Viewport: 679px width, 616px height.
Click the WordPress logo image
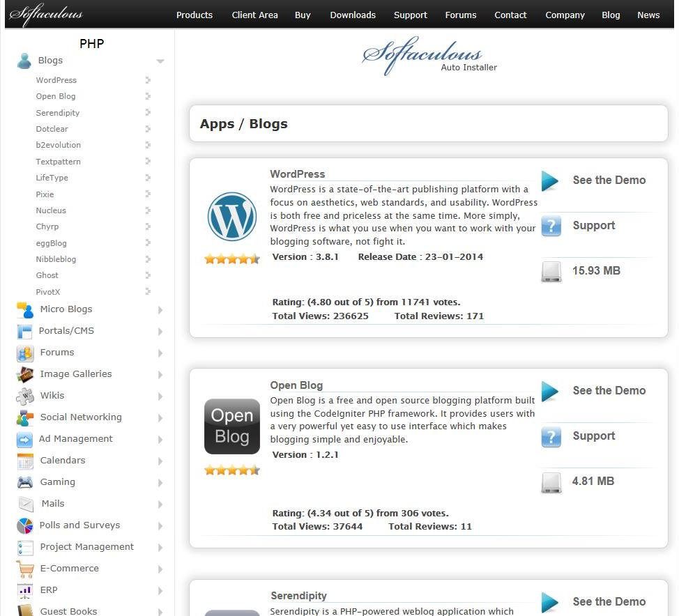click(232, 217)
